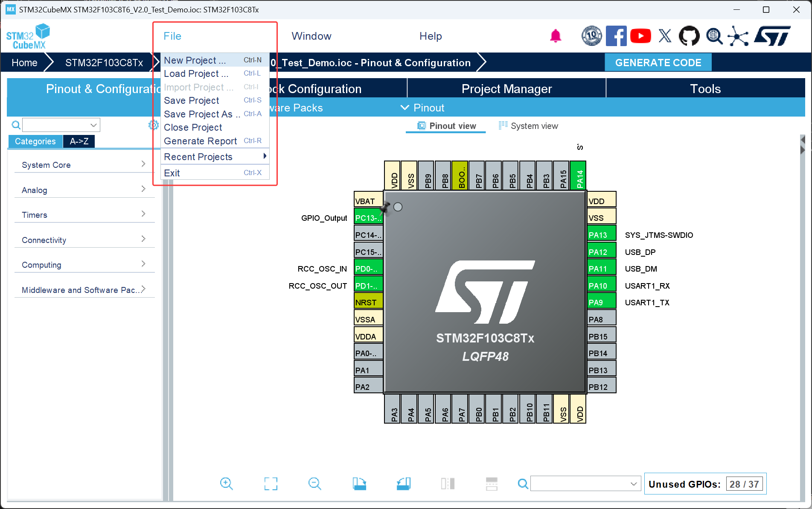Choose Save Project from File menu
812x509 pixels.
click(215, 100)
